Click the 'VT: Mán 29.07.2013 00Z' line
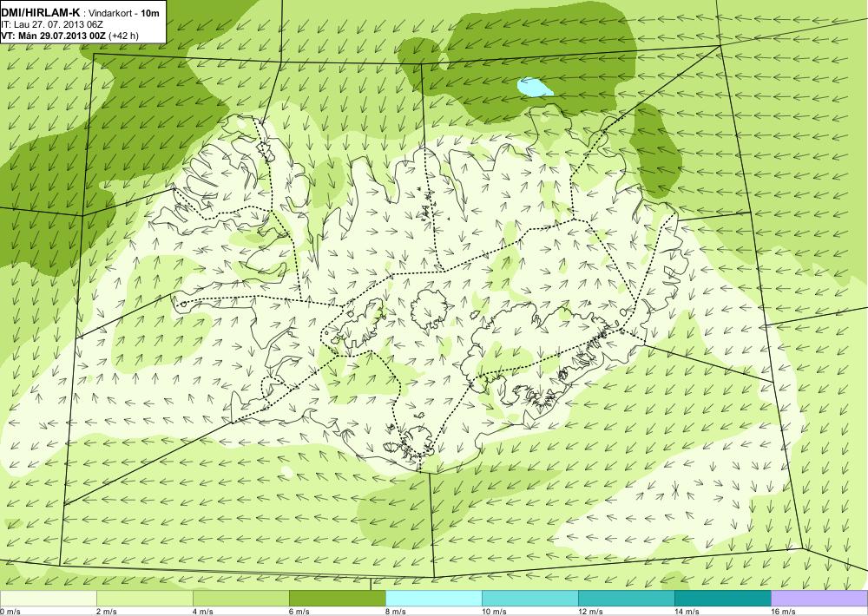The image size is (868, 616). (x=53, y=36)
